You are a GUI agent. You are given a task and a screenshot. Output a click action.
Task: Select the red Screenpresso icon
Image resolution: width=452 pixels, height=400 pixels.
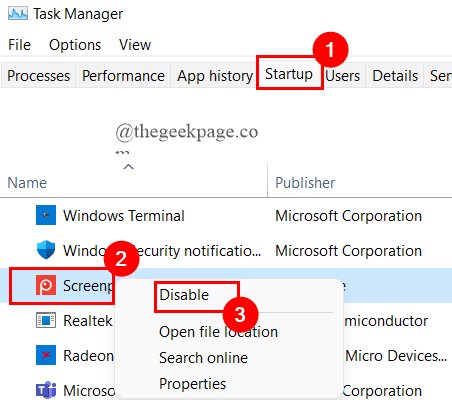point(46,285)
